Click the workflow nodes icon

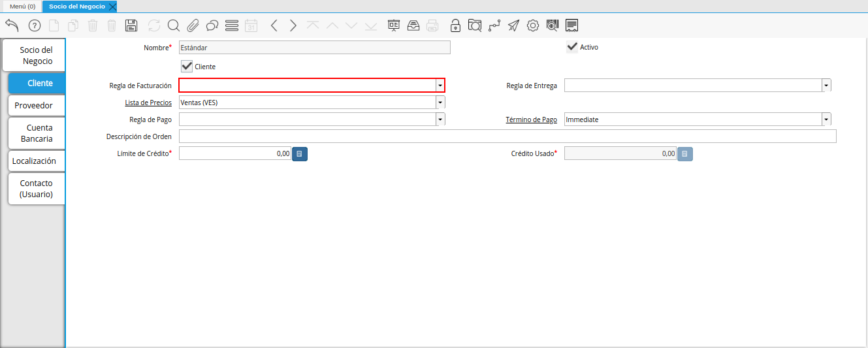(x=494, y=25)
